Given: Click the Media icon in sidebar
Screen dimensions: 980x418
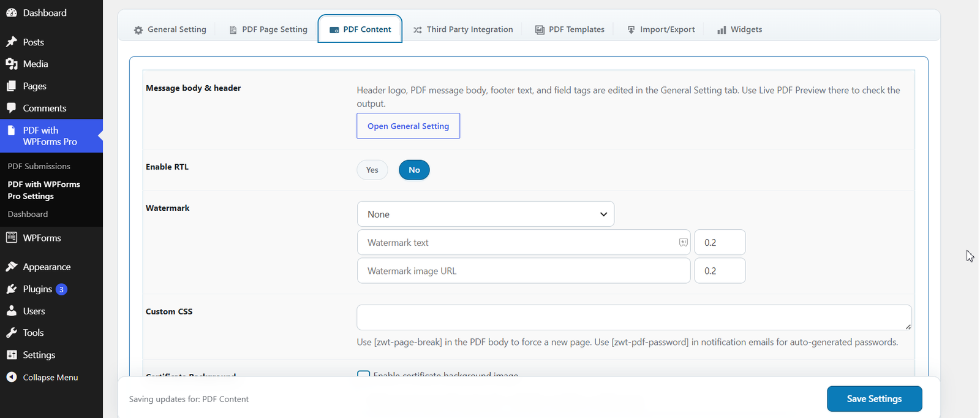Looking at the screenshot, I should click(x=12, y=64).
